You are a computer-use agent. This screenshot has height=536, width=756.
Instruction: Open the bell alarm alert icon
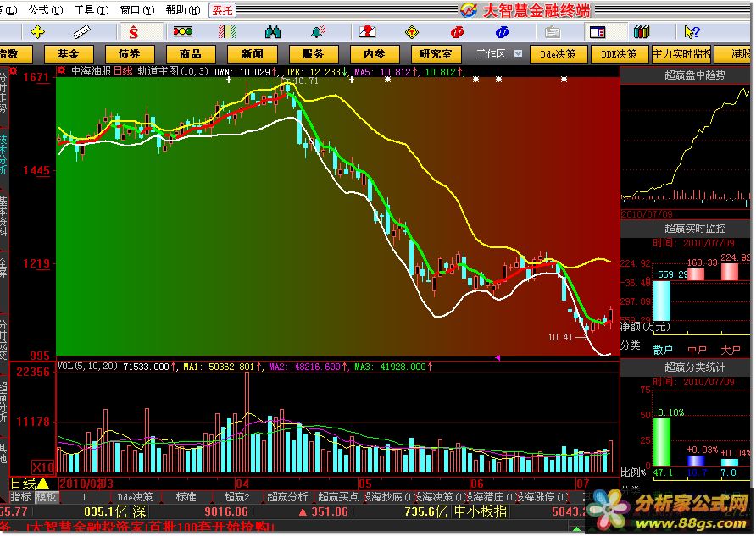(318, 32)
